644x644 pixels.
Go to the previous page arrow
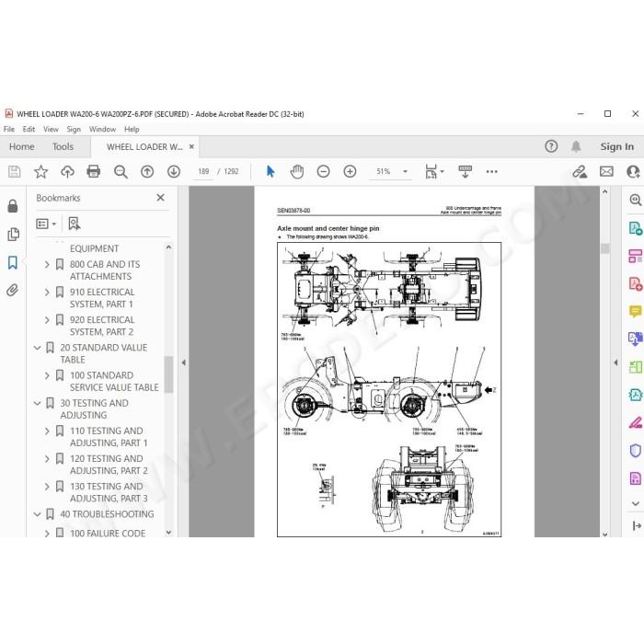[x=147, y=171]
